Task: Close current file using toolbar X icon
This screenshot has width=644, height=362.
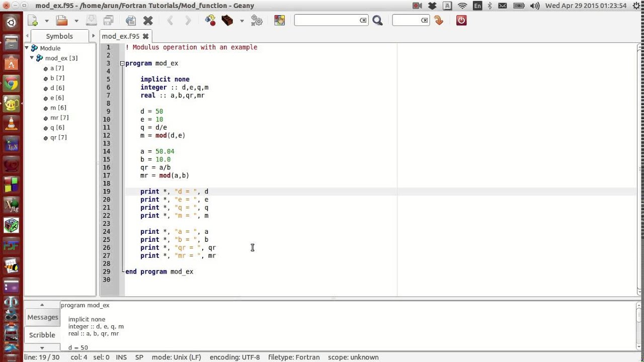Action: (148, 21)
